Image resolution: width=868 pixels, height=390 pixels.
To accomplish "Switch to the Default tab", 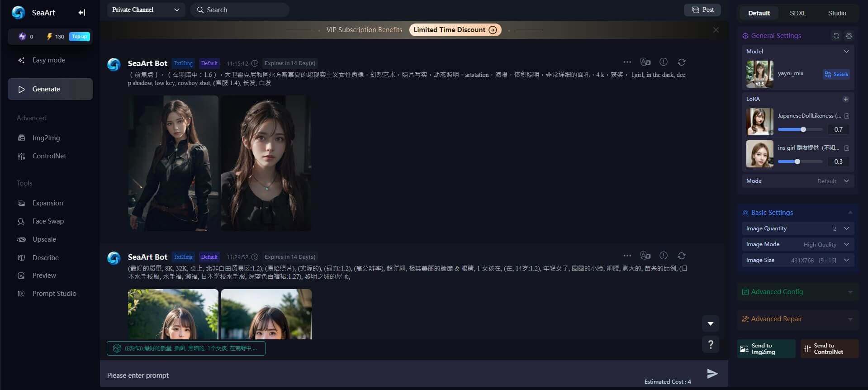I will pos(759,13).
